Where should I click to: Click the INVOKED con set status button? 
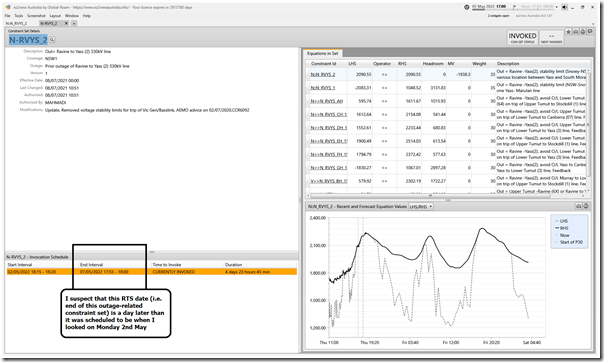[522, 37]
